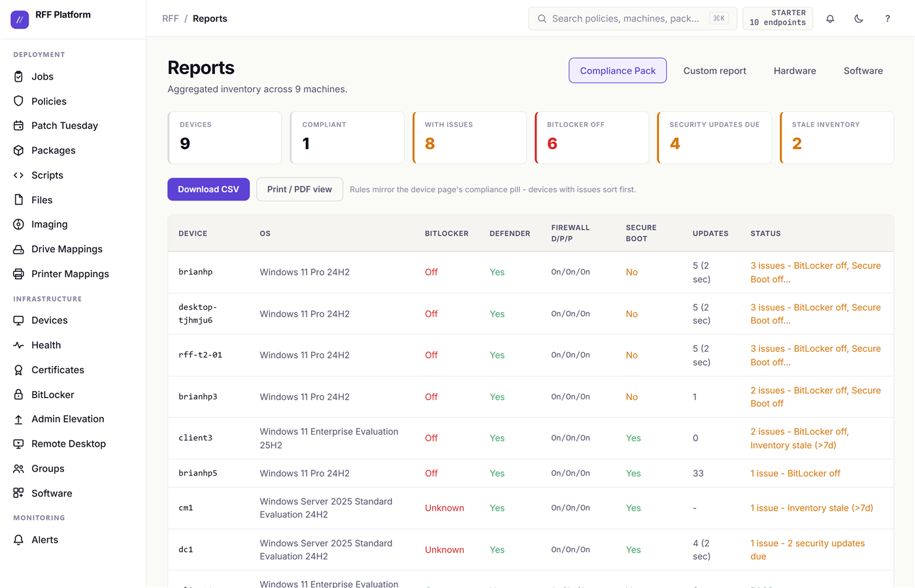Focus the search policies, machines field
This screenshot has height=588, width=915.
[x=632, y=18]
